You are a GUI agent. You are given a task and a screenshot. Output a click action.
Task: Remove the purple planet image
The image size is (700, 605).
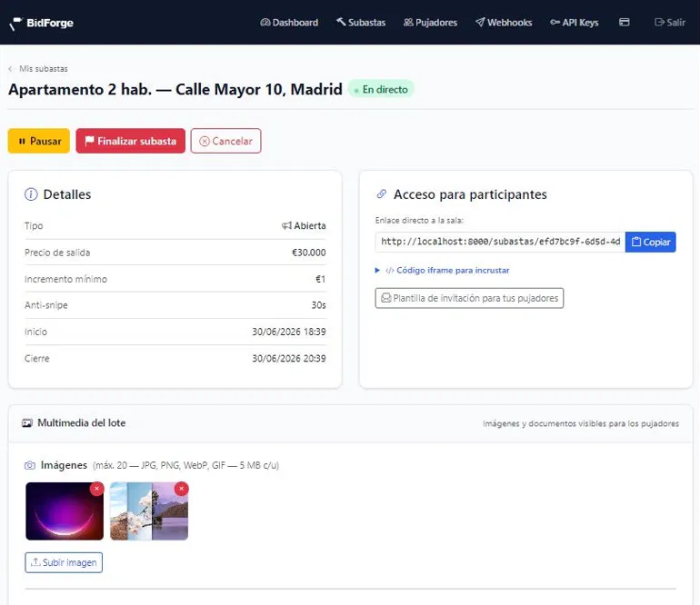tap(97, 489)
